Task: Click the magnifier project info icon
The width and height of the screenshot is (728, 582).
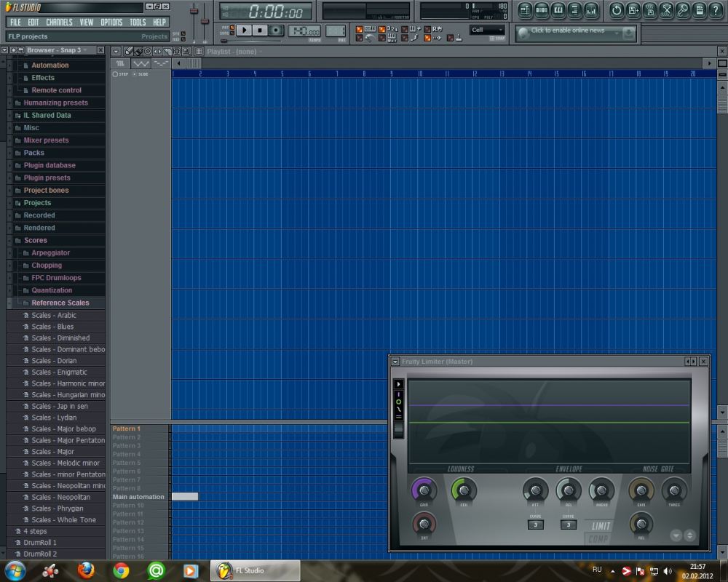Action: (x=683, y=10)
